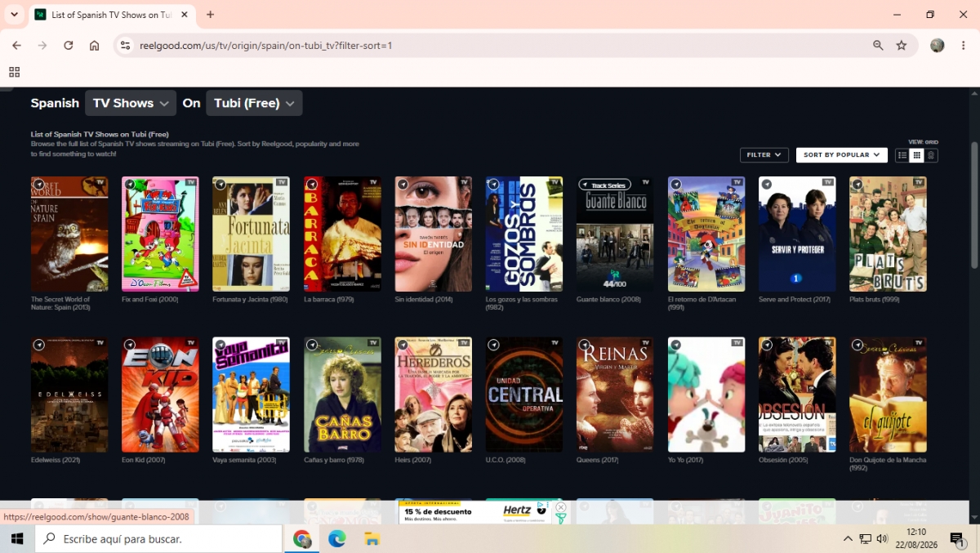Open the volume control in system tray
Viewport: 980px width, 553px height.
coord(882,538)
